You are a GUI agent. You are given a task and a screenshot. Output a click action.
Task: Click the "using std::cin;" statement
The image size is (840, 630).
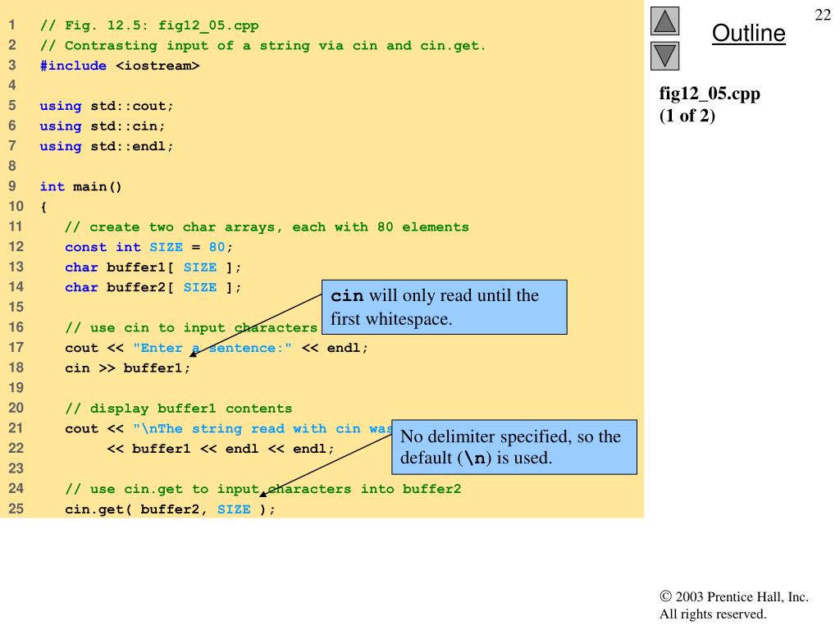[x=103, y=126]
